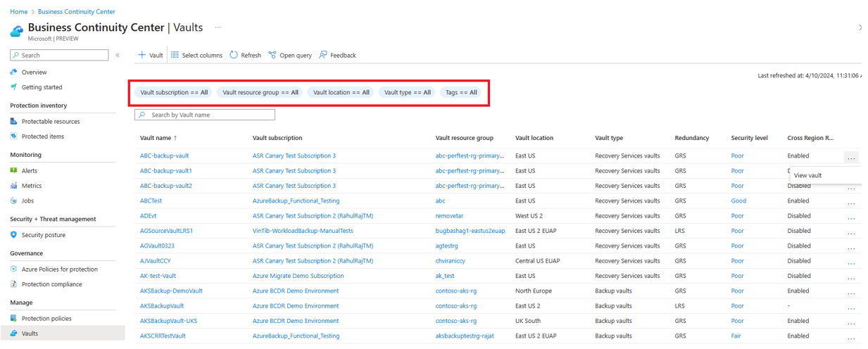The width and height of the screenshot is (868, 349).
Task: Select the UK South location cell
Action: coord(529,321)
